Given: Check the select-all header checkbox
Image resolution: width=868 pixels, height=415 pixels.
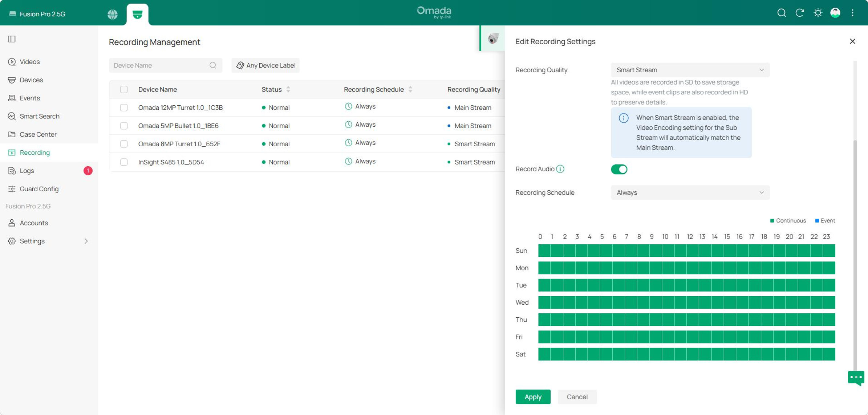Looking at the screenshot, I should point(124,89).
